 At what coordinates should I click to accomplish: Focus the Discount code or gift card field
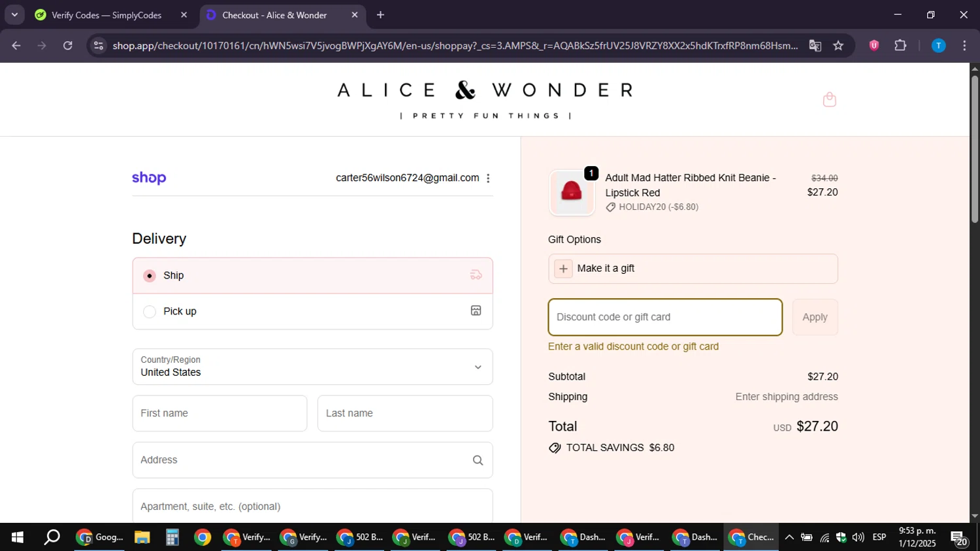click(665, 317)
